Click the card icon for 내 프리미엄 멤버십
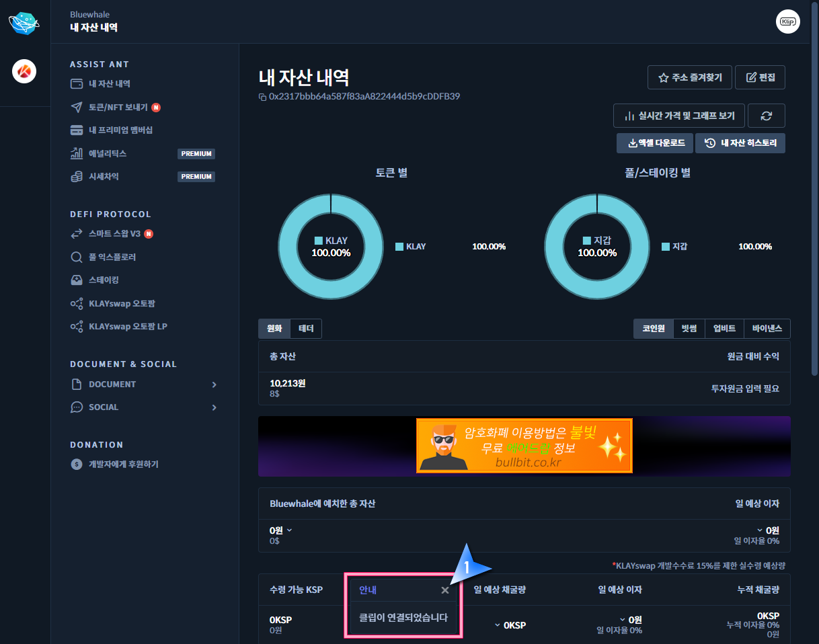The image size is (819, 644). point(77,130)
